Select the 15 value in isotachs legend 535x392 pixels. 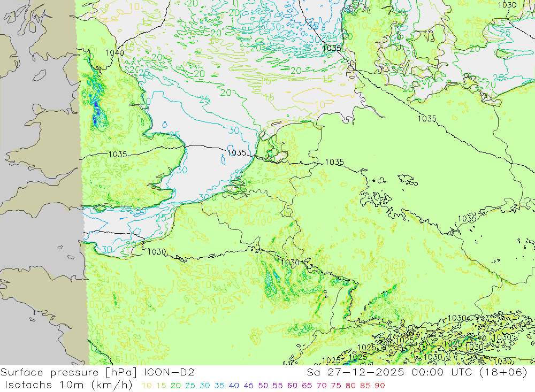(x=162, y=386)
